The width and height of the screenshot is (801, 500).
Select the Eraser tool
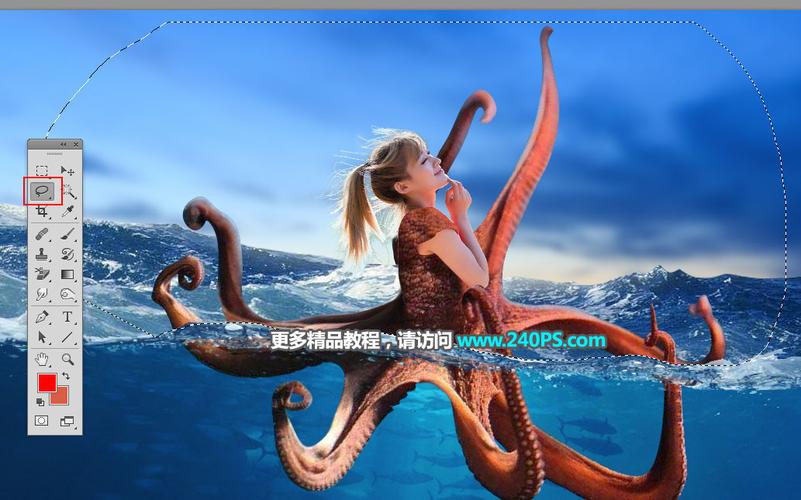pyautogui.click(x=42, y=274)
